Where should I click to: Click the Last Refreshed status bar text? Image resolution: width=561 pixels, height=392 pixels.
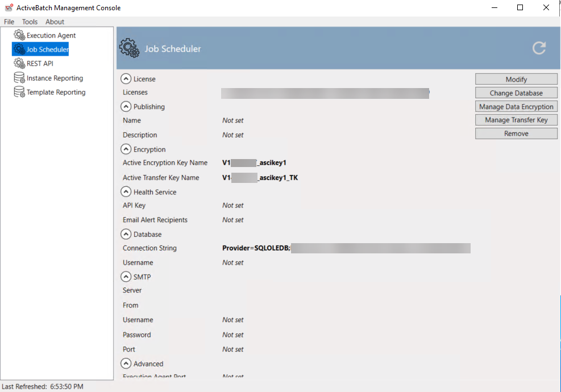[x=43, y=387]
